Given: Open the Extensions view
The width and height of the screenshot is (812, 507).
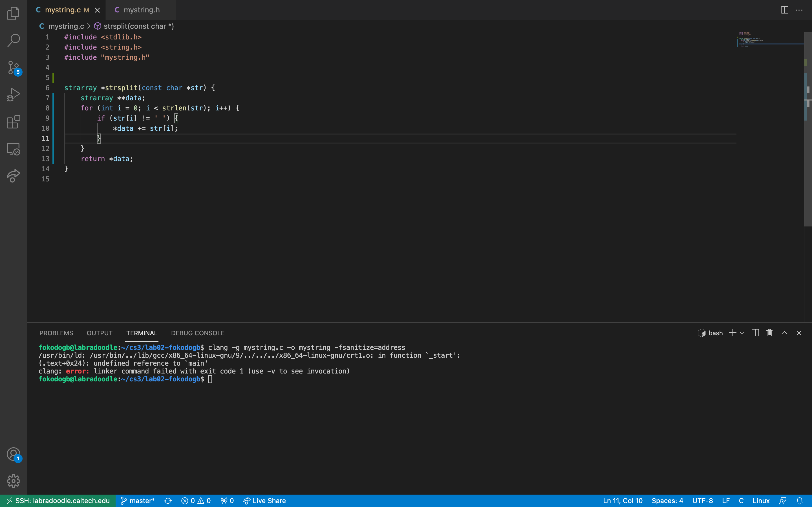Looking at the screenshot, I should click(14, 122).
